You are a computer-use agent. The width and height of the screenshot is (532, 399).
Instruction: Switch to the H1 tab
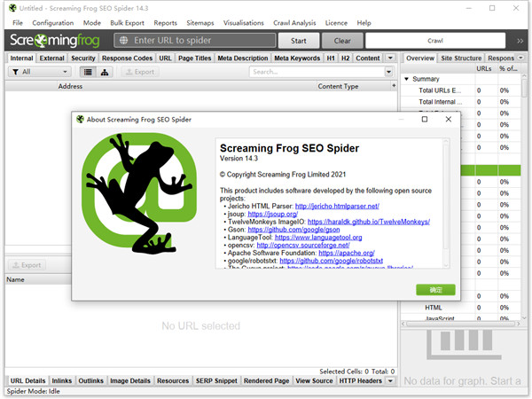pos(331,58)
